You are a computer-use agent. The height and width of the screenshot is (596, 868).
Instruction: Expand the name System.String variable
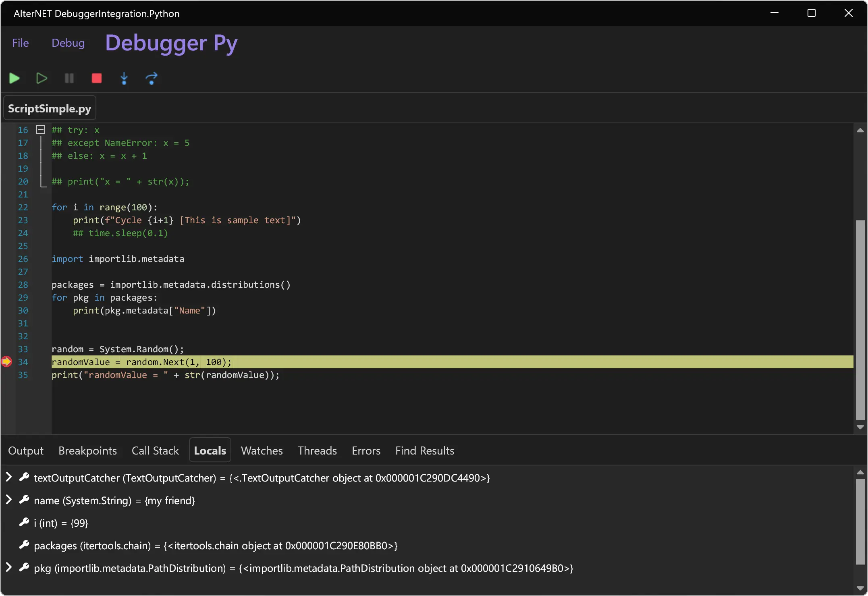[8, 500]
